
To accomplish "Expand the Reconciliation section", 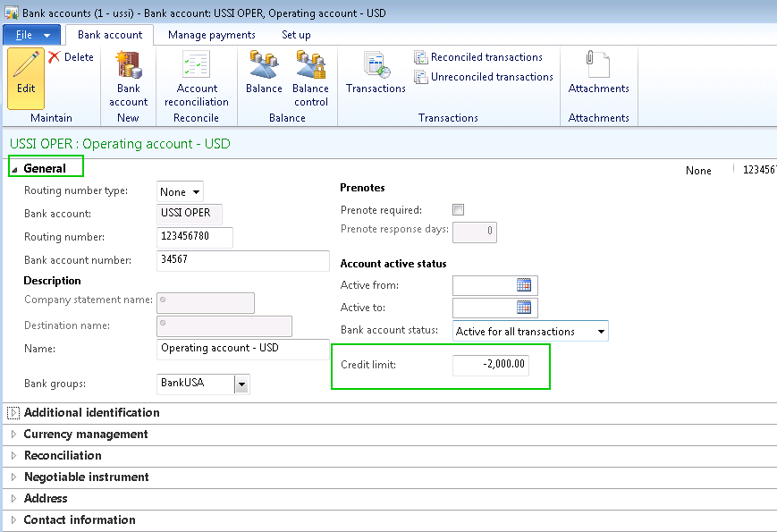I will click(63, 455).
